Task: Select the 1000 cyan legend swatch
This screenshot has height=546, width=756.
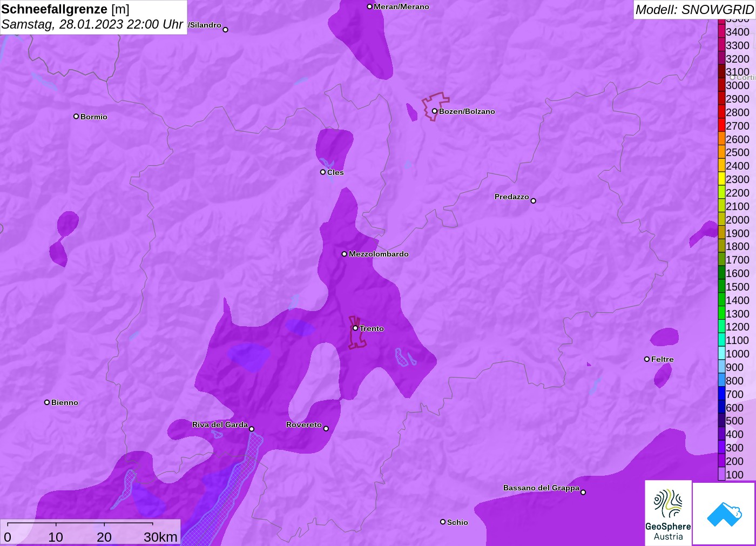Action: pos(721,353)
